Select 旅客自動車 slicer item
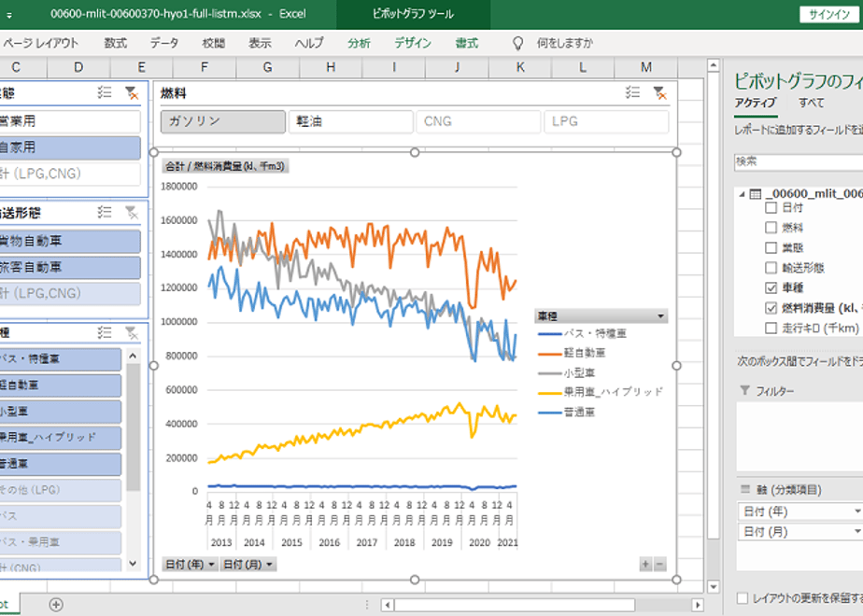The width and height of the screenshot is (863, 616). click(x=70, y=267)
